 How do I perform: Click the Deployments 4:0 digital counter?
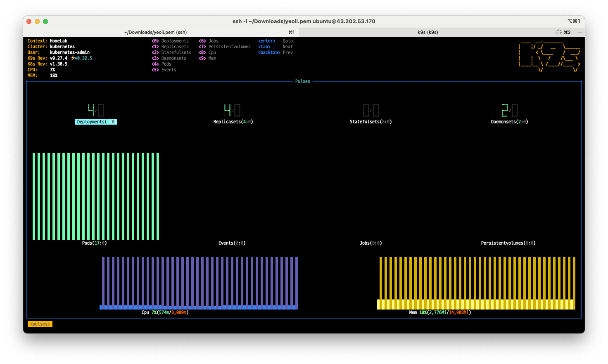(x=96, y=110)
